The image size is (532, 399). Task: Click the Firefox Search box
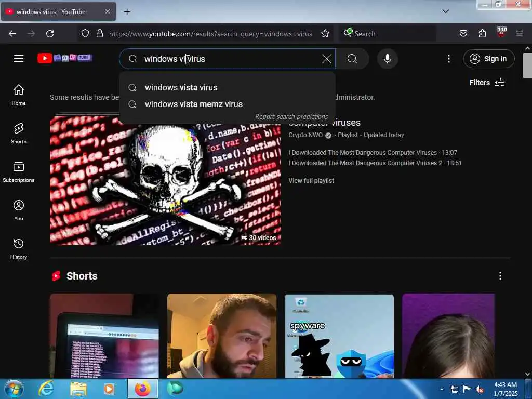[388, 34]
